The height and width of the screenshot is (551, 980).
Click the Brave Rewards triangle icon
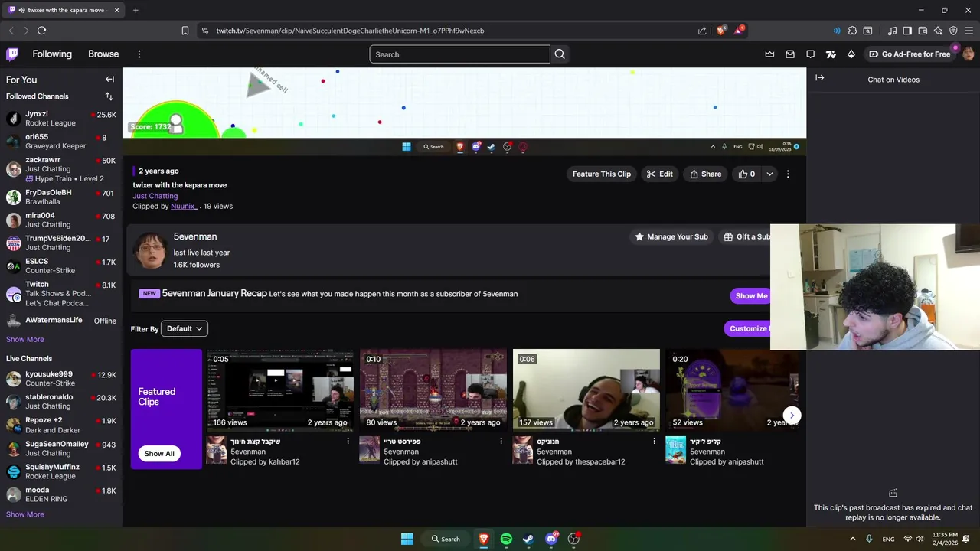[x=739, y=31]
